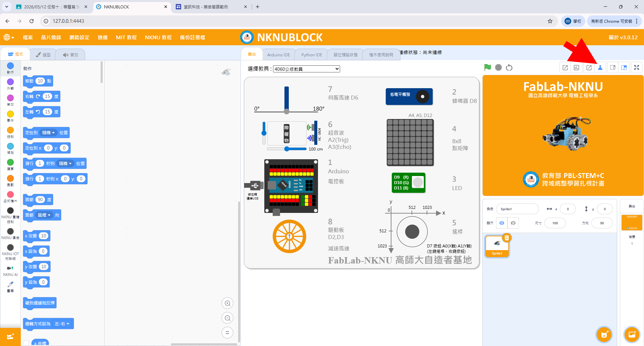This screenshot has width=644, height=346.
Task: Open the 積木使用說明 tab
Action: point(381,55)
